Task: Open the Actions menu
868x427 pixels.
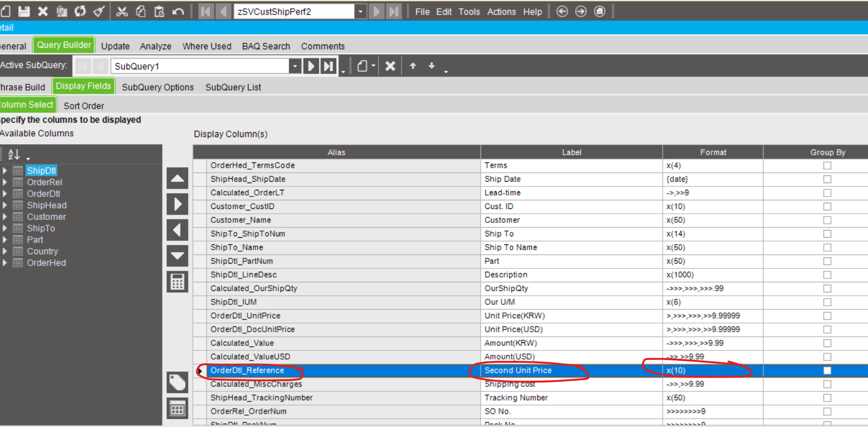Action: [x=502, y=12]
